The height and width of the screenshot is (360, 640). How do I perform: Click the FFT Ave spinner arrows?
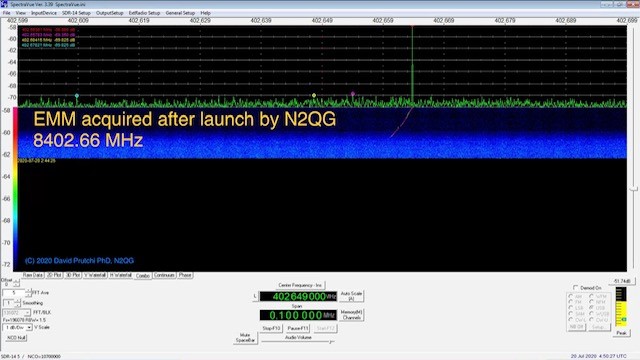tap(28, 293)
